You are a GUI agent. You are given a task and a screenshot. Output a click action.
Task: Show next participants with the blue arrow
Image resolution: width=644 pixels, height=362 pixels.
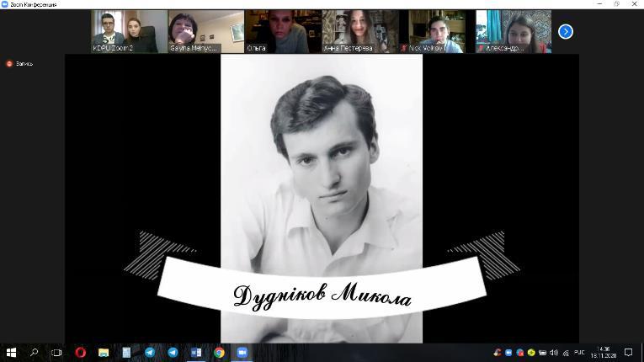[566, 31]
